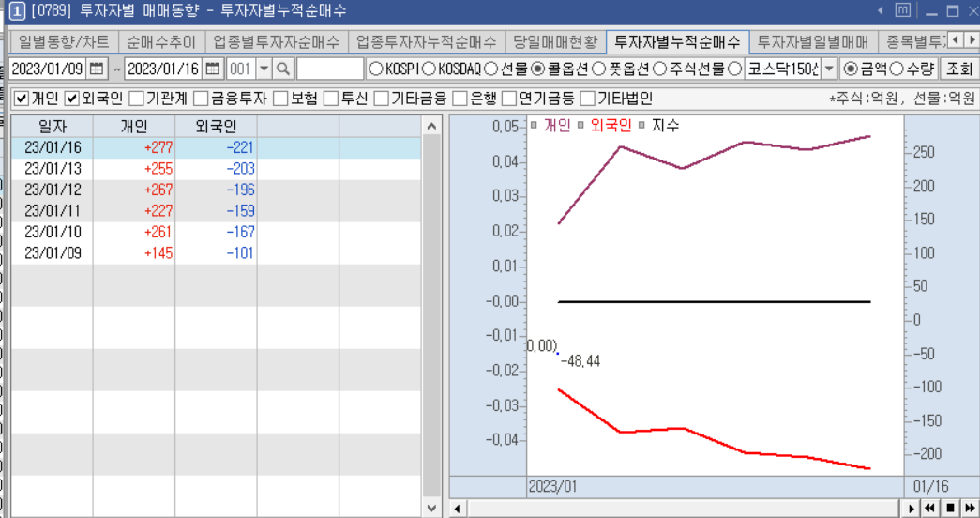
Task: Switch to 순매수추이 tab
Action: click(161, 42)
